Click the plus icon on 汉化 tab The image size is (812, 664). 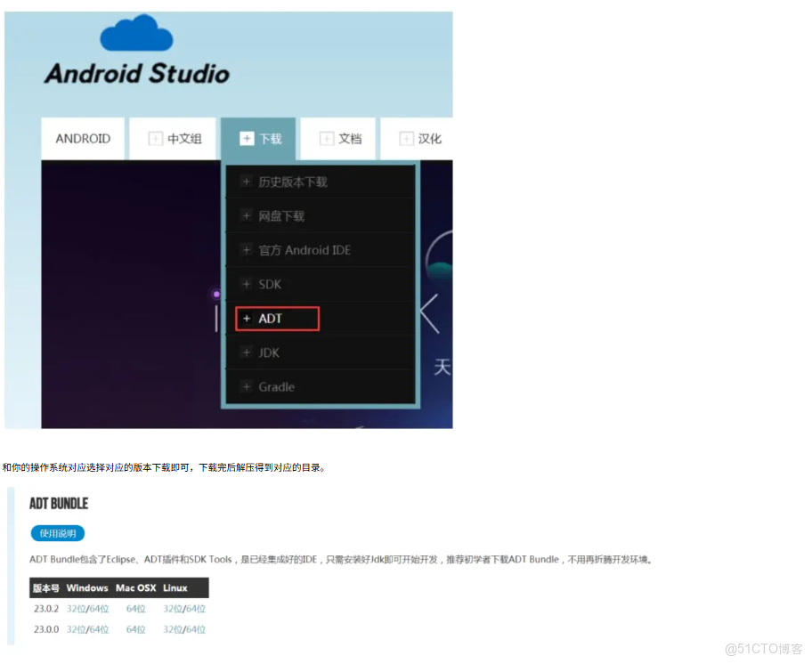[406, 139]
